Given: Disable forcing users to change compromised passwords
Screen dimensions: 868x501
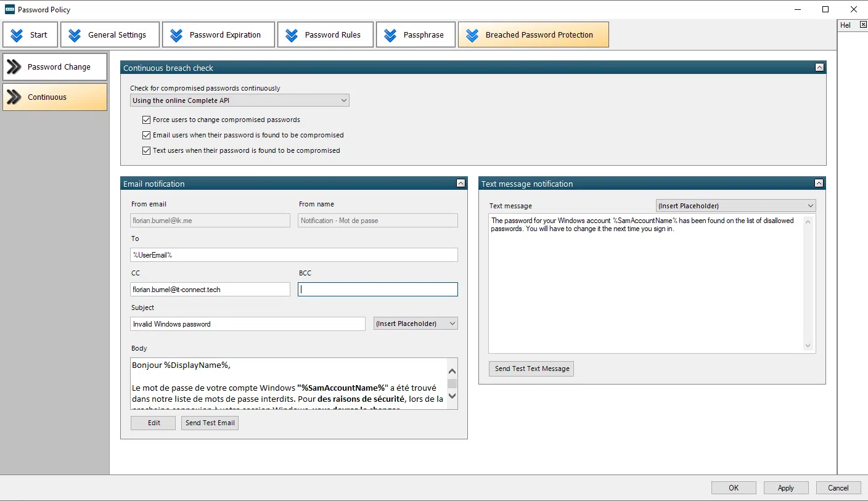Looking at the screenshot, I should coord(146,120).
